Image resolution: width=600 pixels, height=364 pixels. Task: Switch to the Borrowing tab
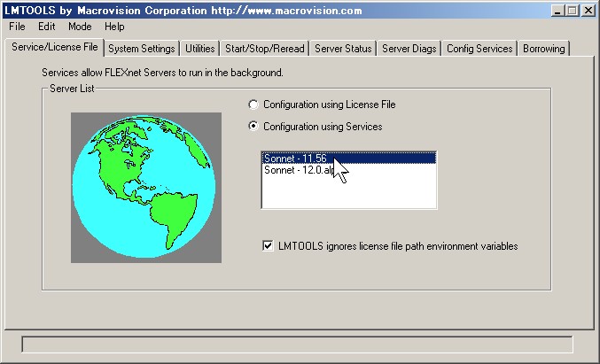[x=544, y=49]
